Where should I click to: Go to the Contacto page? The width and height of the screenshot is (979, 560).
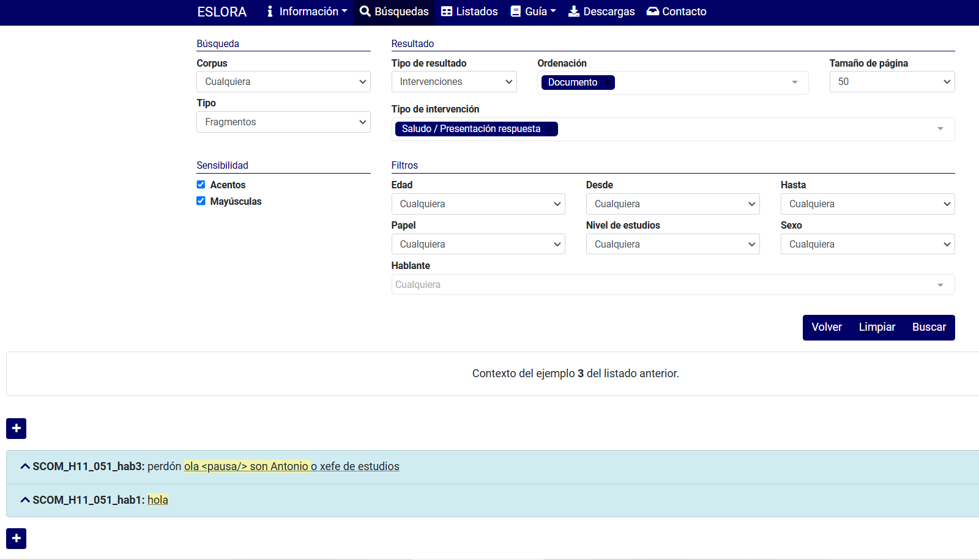point(676,12)
